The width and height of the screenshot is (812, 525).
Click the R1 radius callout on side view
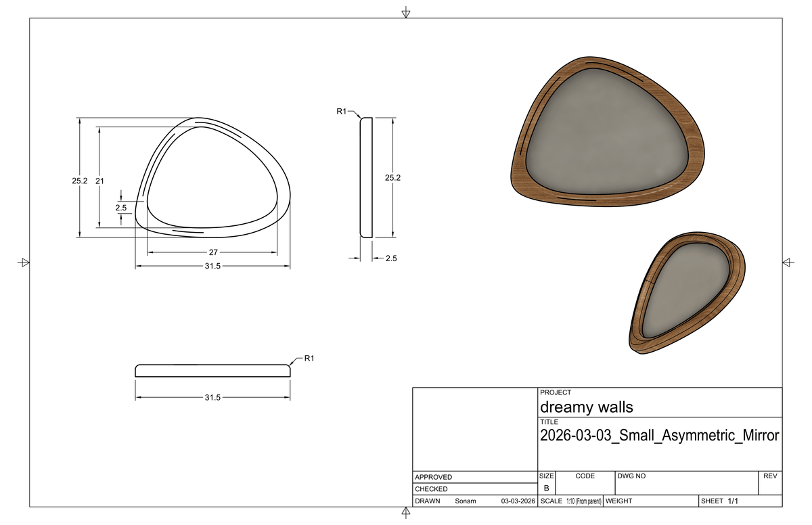point(342,111)
